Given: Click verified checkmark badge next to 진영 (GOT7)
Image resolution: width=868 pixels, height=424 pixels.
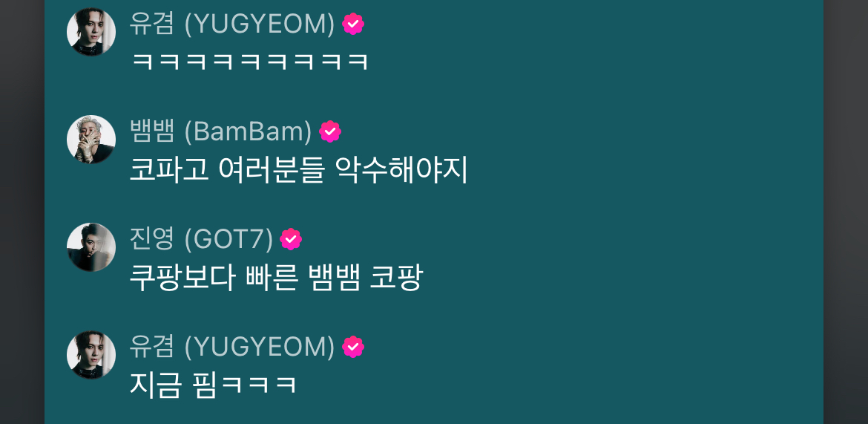Looking at the screenshot, I should click(x=291, y=239).
